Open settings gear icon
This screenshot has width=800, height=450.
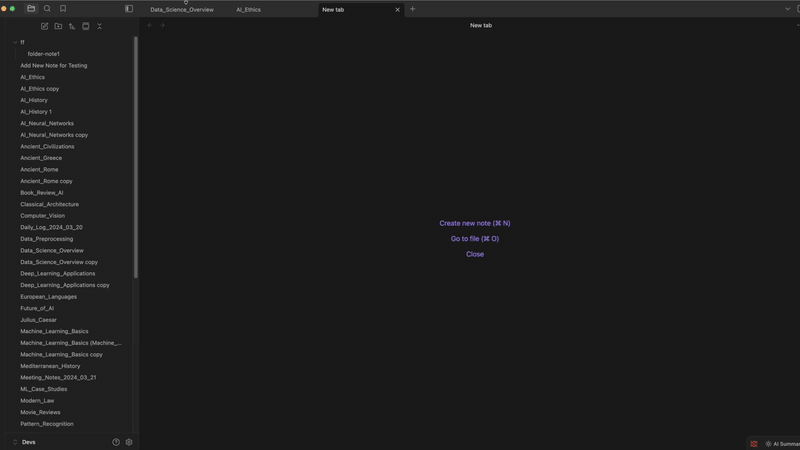click(129, 442)
